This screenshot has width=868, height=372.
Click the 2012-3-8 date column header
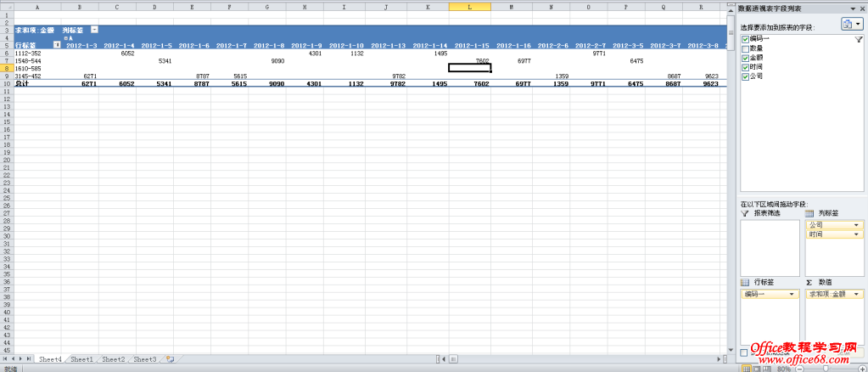703,46
